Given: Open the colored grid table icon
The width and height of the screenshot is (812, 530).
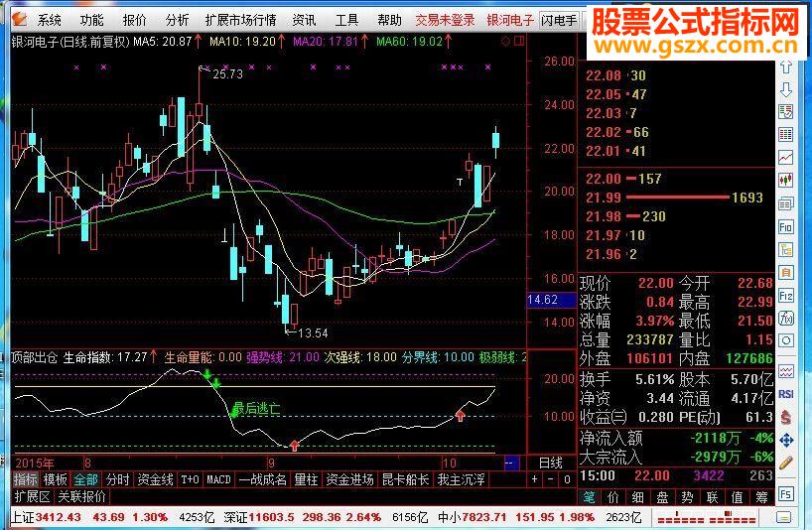Looking at the screenshot, I should point(786,135).
